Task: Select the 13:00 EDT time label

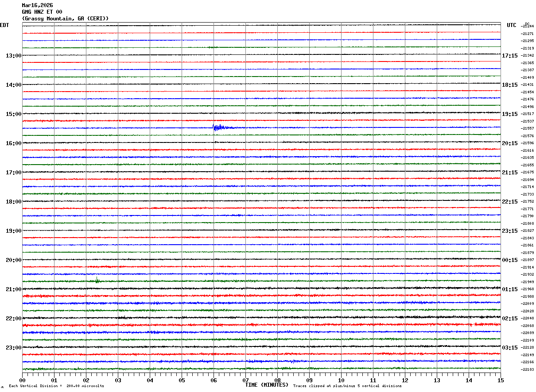Action: coord(14,56)
